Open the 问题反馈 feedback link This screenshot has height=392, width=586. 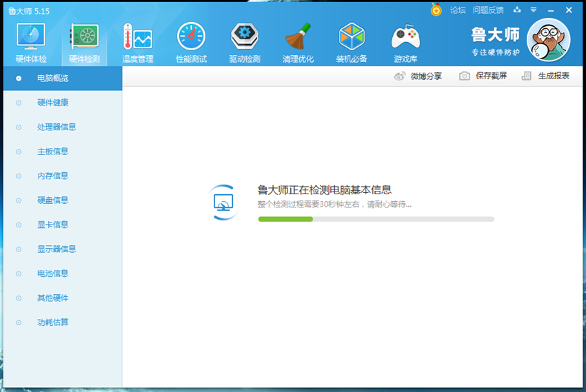click(x=488, y=10)
